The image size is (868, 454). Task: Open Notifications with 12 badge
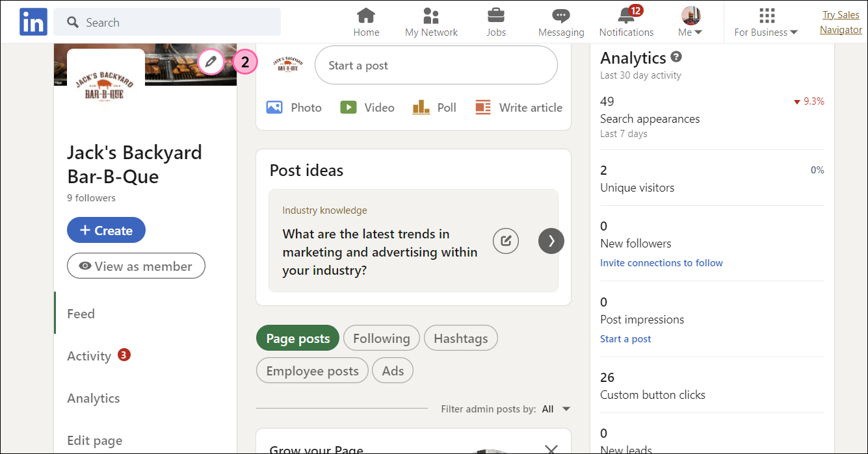click(x=626, y=22)
